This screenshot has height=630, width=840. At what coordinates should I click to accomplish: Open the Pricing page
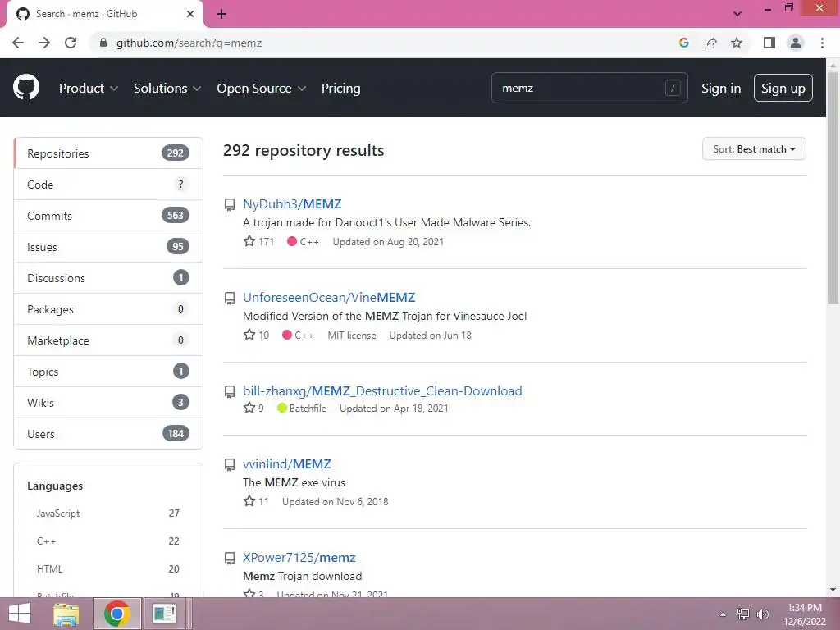(340, 89)
